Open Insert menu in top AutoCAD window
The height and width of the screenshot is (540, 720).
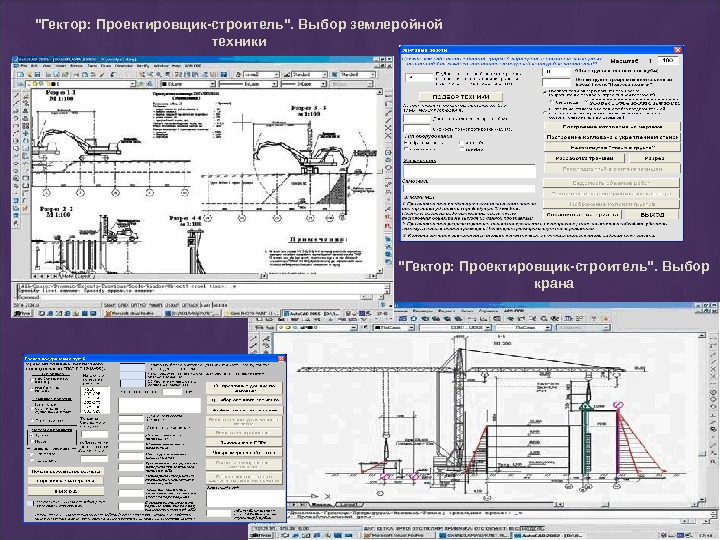pyautogui.click(x=61, y=66)
